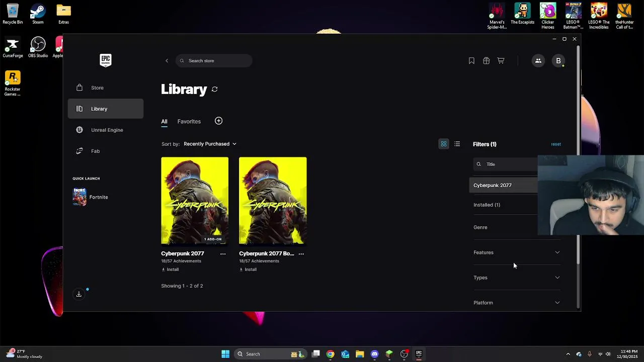Open Chrome from the taskbar
Screen dimensions: 644x362
[x=330, y=354]
